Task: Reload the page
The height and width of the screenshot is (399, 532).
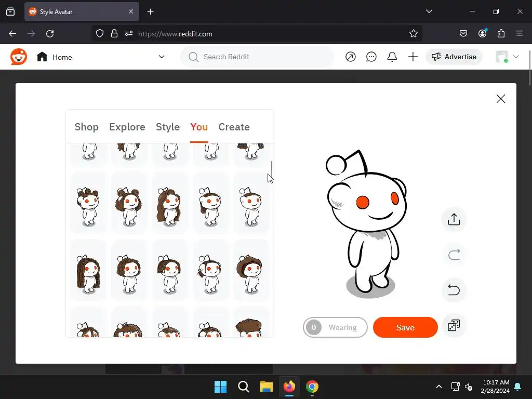Action: pyautogui.click(x=50, y=34)
